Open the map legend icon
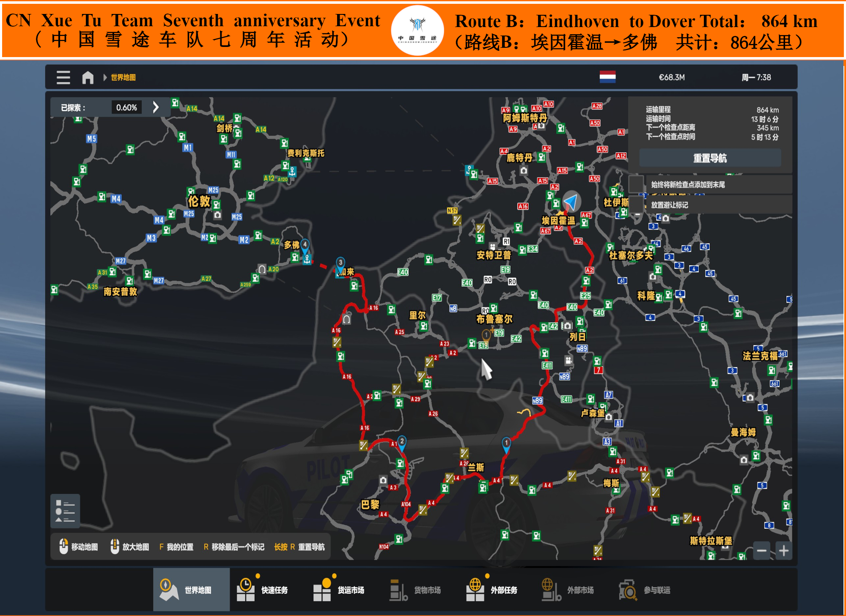Screen dimensions: 846x616 click(x=65, y=511)
